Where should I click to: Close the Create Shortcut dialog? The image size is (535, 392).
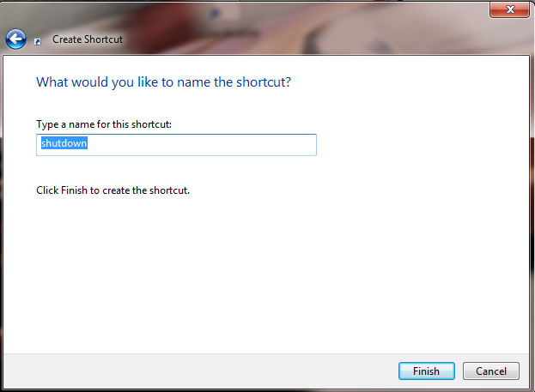click(510, 9)
